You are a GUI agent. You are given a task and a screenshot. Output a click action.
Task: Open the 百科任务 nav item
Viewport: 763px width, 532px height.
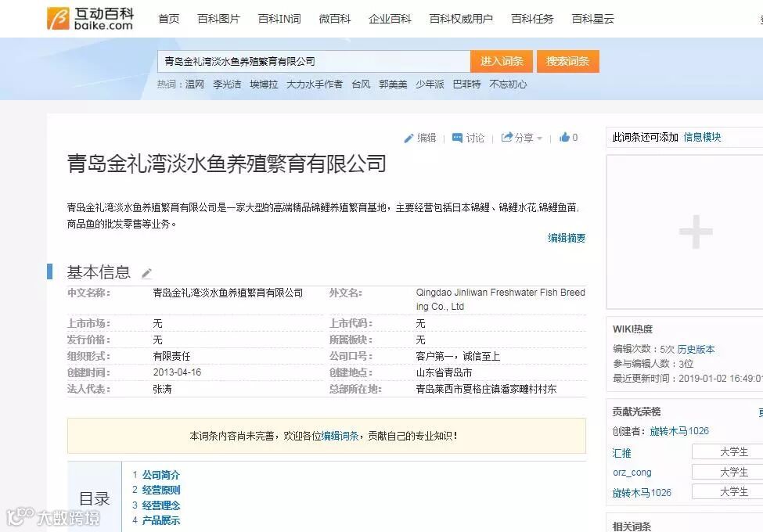(x=532, y=19)
